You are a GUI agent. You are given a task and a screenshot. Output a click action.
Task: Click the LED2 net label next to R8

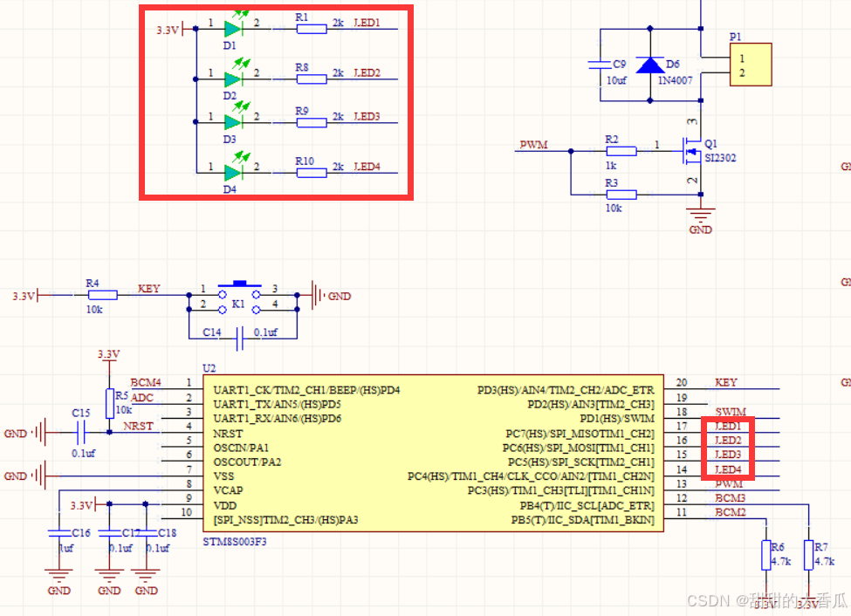point(367,72)
